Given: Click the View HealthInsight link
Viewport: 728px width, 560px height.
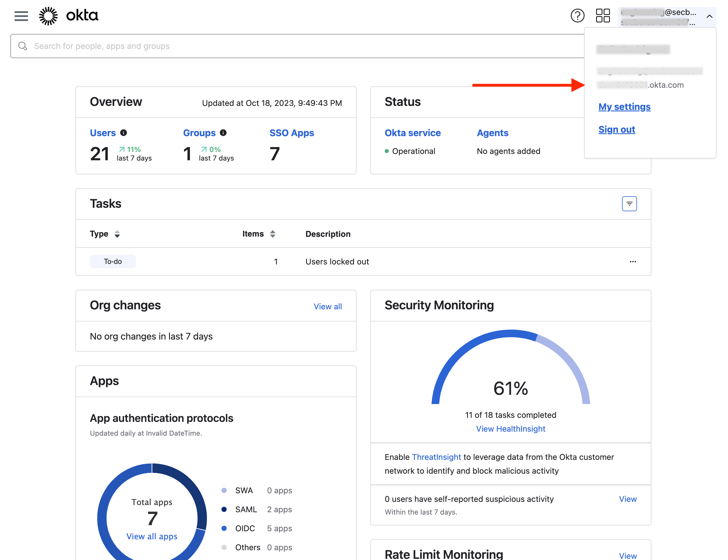Looking at the screenshot, I should pos(511,429).
